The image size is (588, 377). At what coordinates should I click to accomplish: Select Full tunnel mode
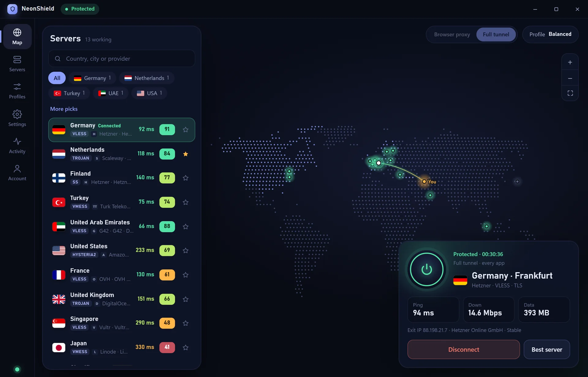(x=496, y=34)
